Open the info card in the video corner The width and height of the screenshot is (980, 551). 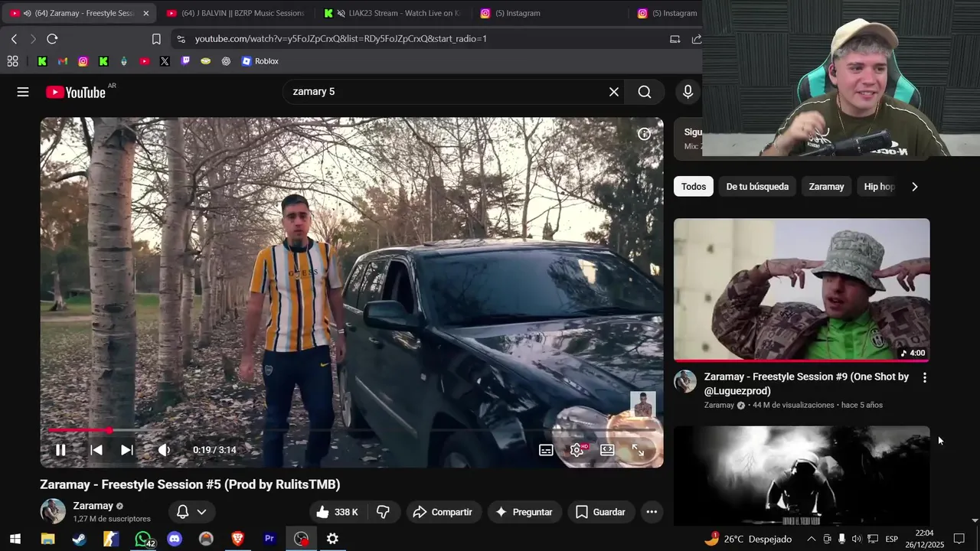click(x=645, y=134)
